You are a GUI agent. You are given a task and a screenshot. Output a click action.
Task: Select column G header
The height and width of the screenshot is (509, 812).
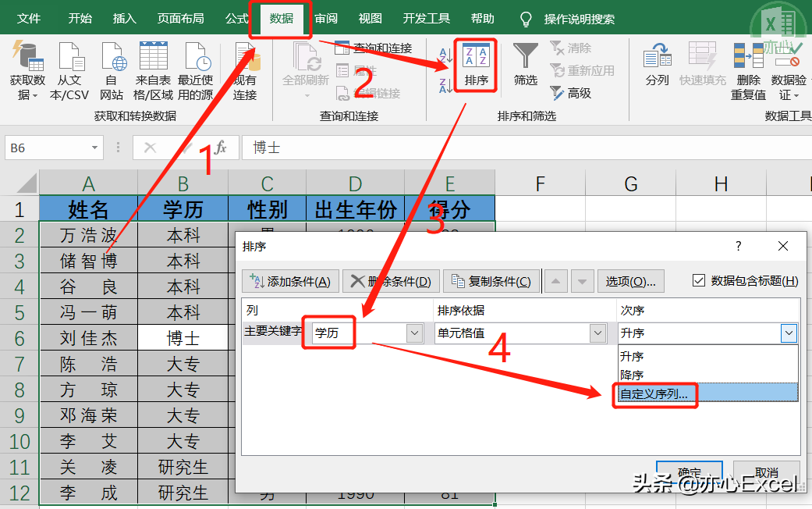[631, 183]
